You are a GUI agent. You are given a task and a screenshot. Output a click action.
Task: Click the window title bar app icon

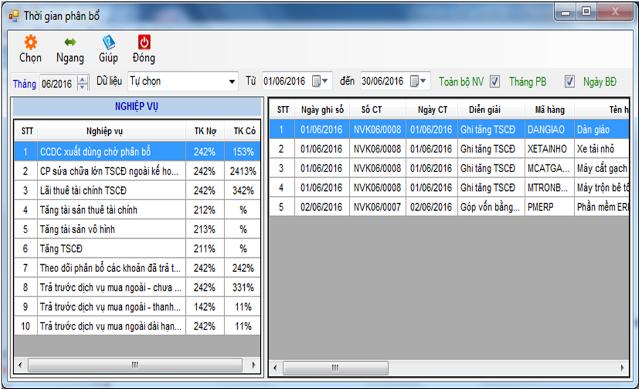tap(13, 16)
